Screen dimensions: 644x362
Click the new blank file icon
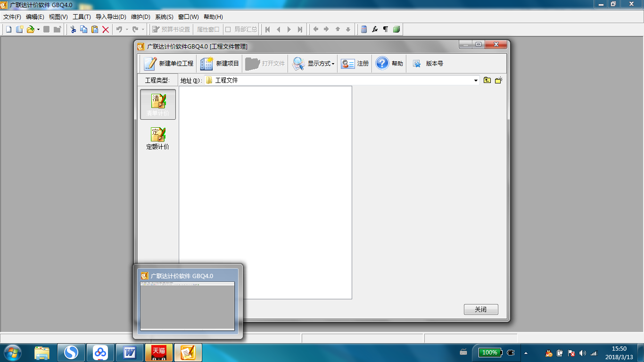click(8, 29)
